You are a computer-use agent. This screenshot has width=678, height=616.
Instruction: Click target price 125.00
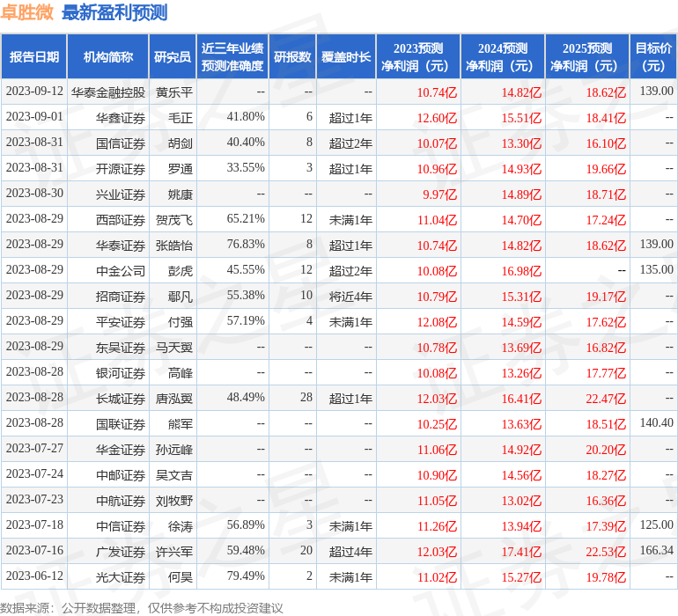click(x=656, y=524)
